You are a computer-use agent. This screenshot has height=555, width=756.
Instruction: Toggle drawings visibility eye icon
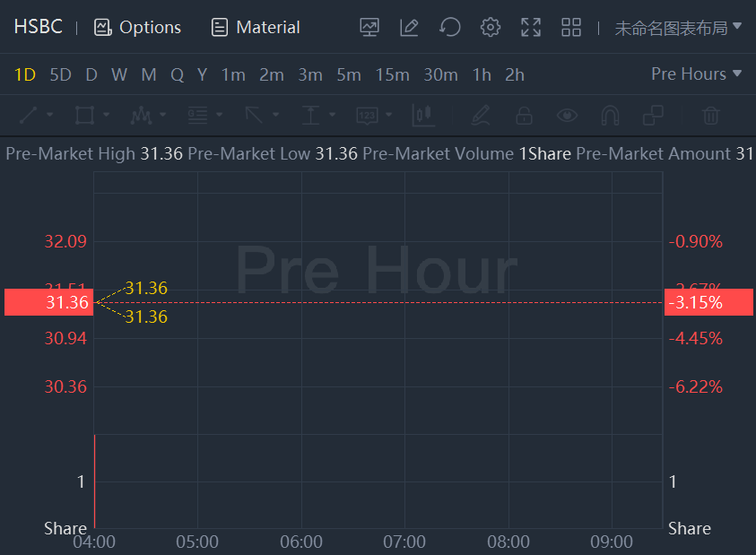566,115
